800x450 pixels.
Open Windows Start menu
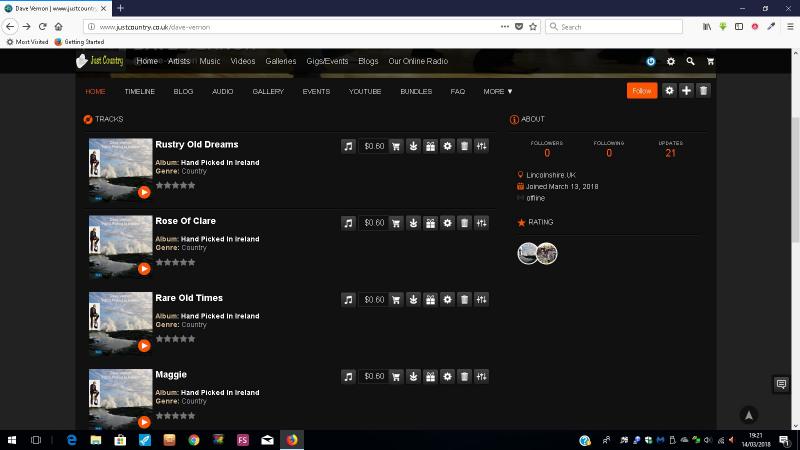point(12,440)
